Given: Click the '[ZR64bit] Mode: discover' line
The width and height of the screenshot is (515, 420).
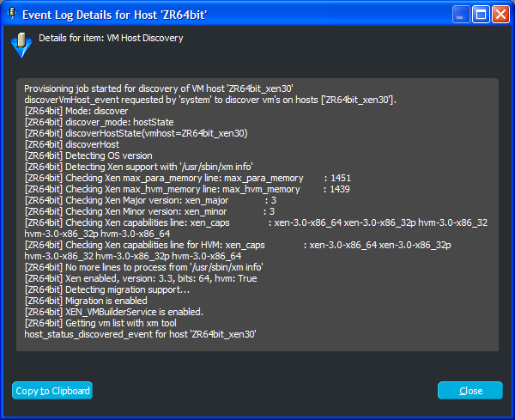Looking at the screenshot, I should click(x=76, y=111).
